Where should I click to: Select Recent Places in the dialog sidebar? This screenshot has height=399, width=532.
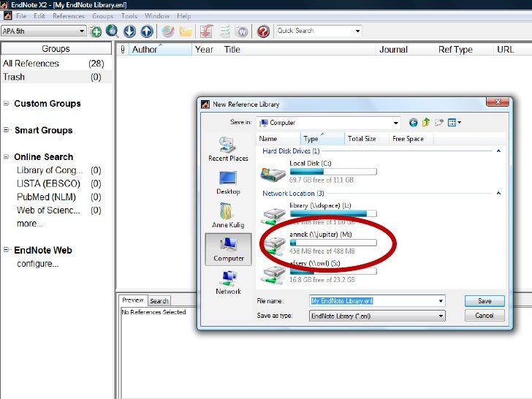point(228,149)
